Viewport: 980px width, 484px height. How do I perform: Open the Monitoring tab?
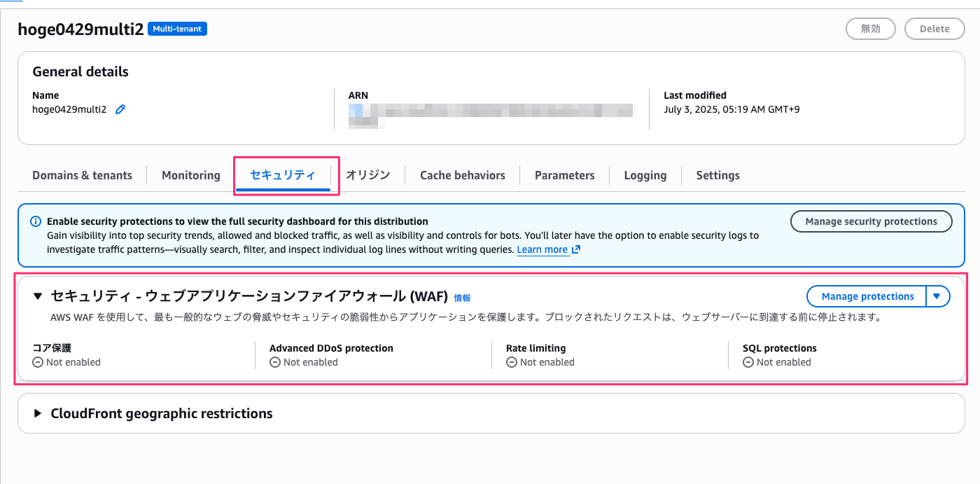click(190, 175)
